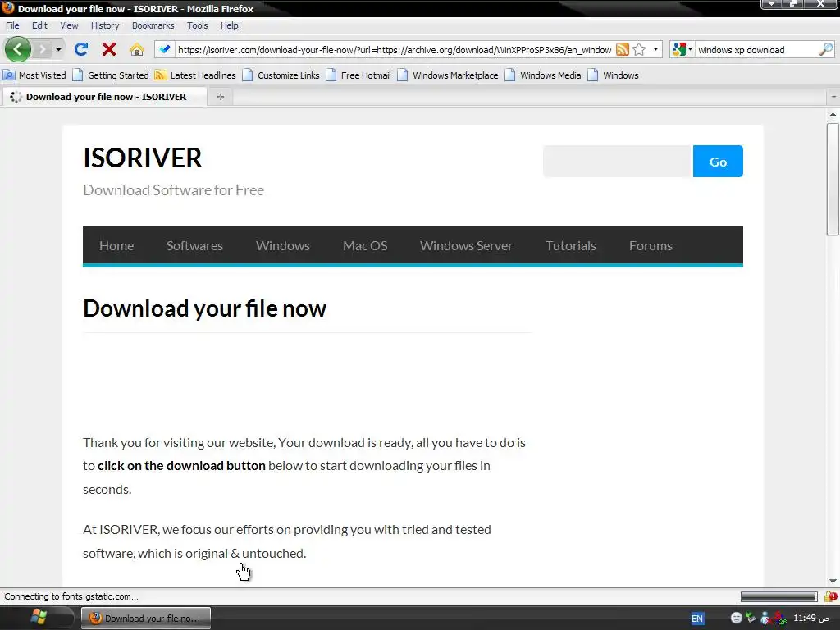Open the Help menu

point(230,25)
